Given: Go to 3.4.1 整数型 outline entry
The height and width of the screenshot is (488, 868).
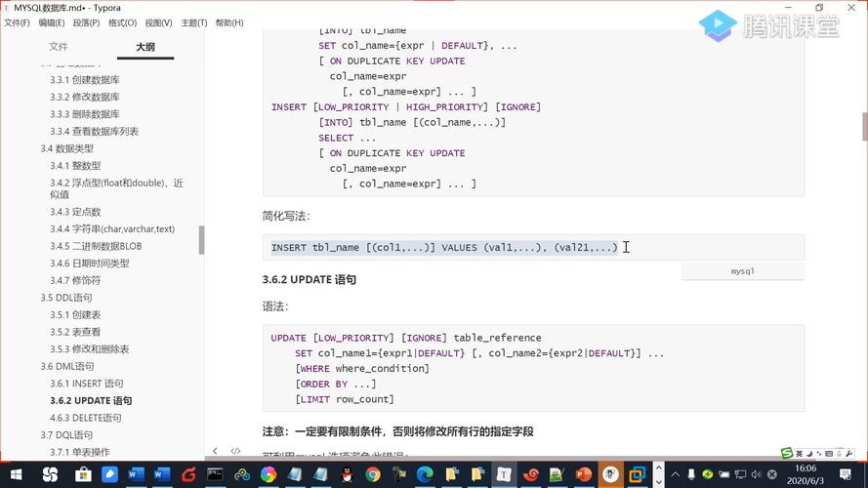Looking at the screenshot, I should coord(75,166).
